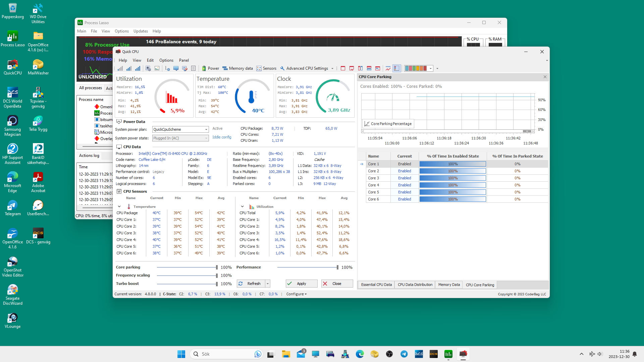Viewport: 644px width, 362px height.
Task: Click the Iddle config link
Action: click(x=222, y=137)
